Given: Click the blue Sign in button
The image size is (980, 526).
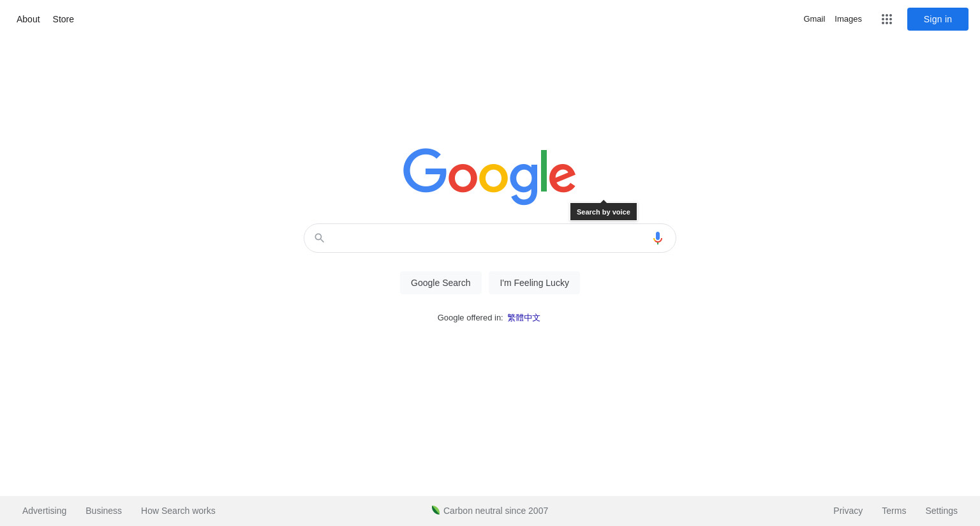Looking at the screenshot, I should 938,19.
